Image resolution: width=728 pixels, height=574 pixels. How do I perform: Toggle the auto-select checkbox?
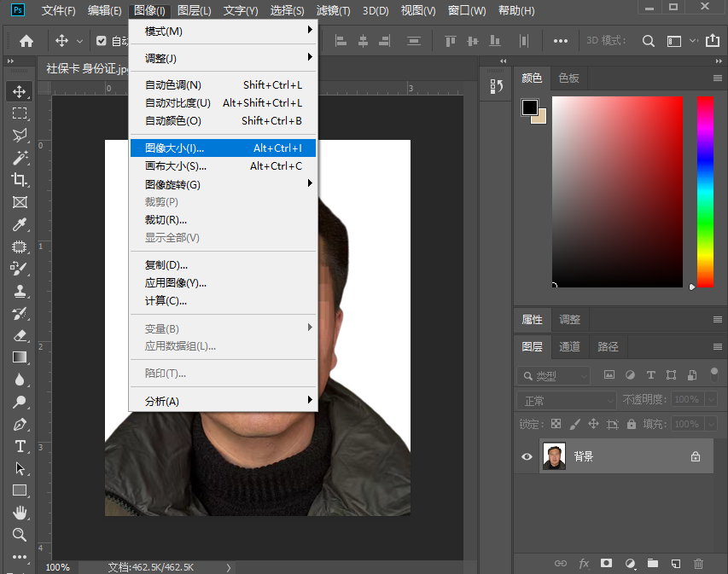(102, 41)
